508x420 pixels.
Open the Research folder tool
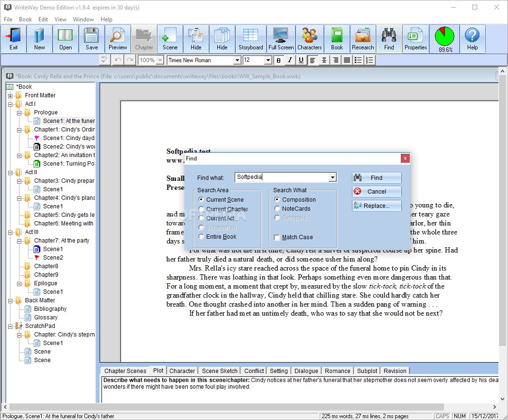tap(363, 39)
